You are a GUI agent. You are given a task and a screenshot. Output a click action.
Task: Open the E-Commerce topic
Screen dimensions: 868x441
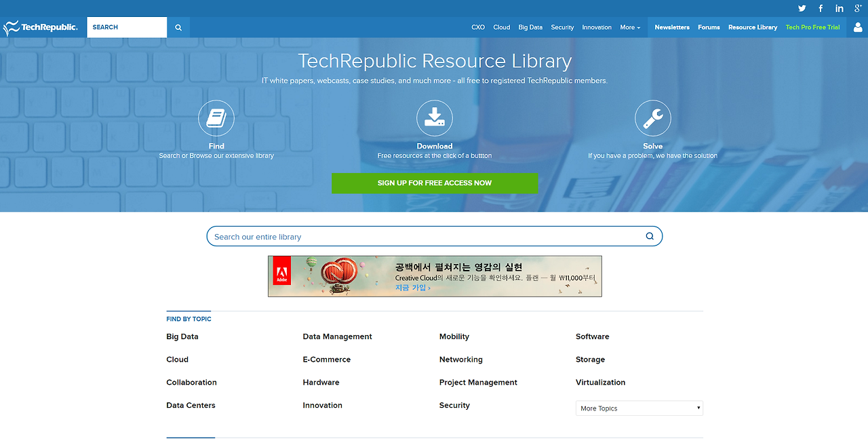pos(327,360)
